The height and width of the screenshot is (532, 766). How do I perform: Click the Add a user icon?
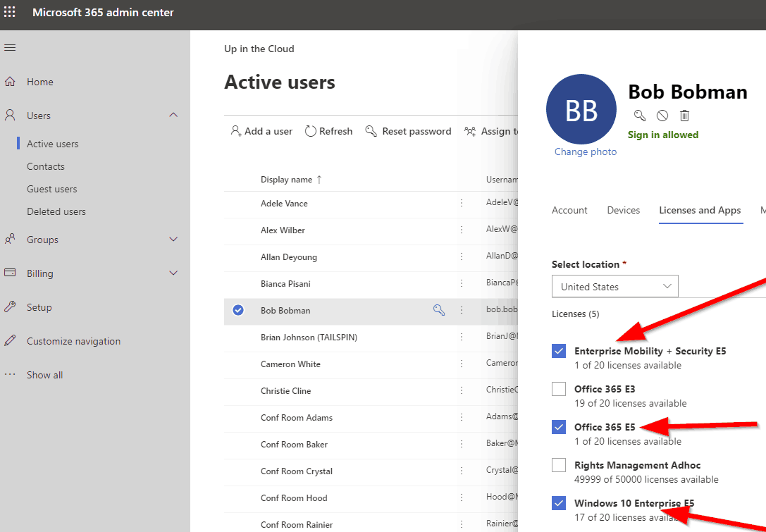(236, 131)
